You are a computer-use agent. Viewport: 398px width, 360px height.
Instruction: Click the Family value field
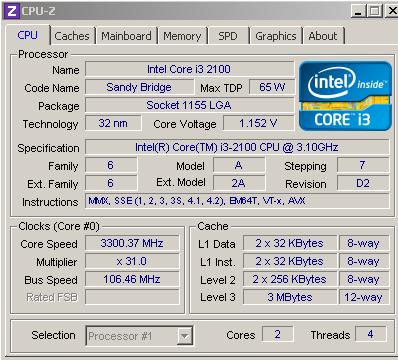pos(111,165)
